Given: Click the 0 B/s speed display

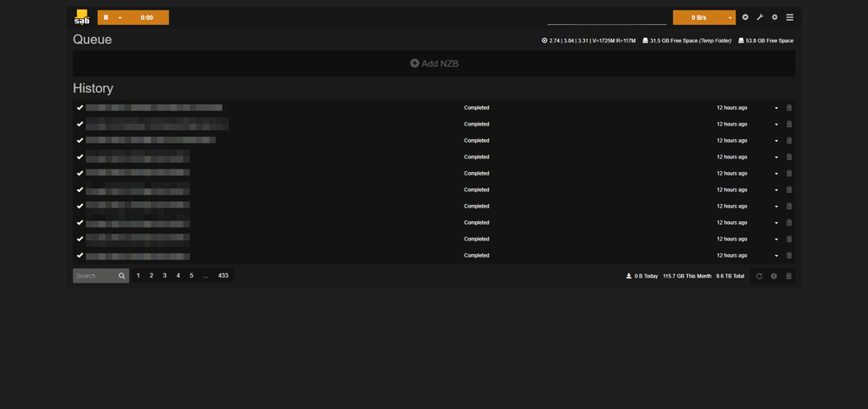Looking at the screenshot, I should coord(698,17).
